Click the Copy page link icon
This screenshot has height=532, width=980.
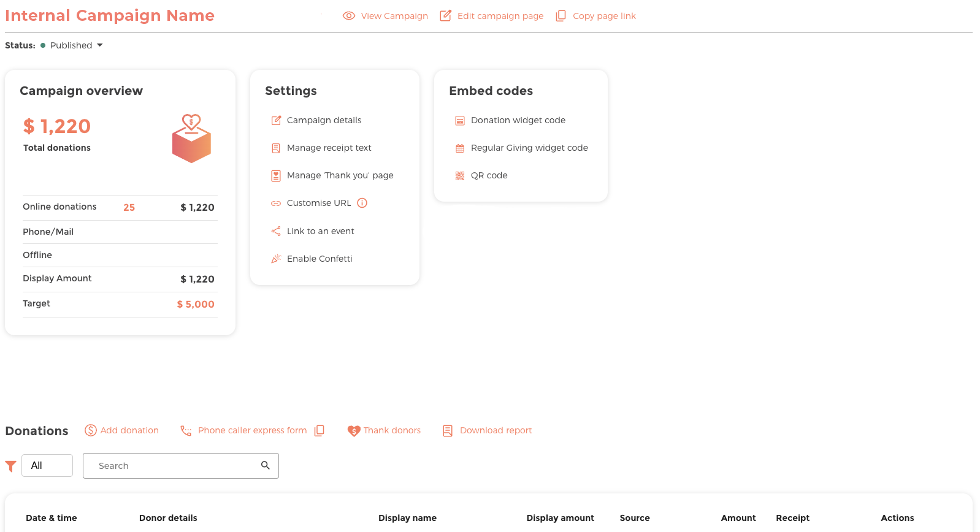561,16
